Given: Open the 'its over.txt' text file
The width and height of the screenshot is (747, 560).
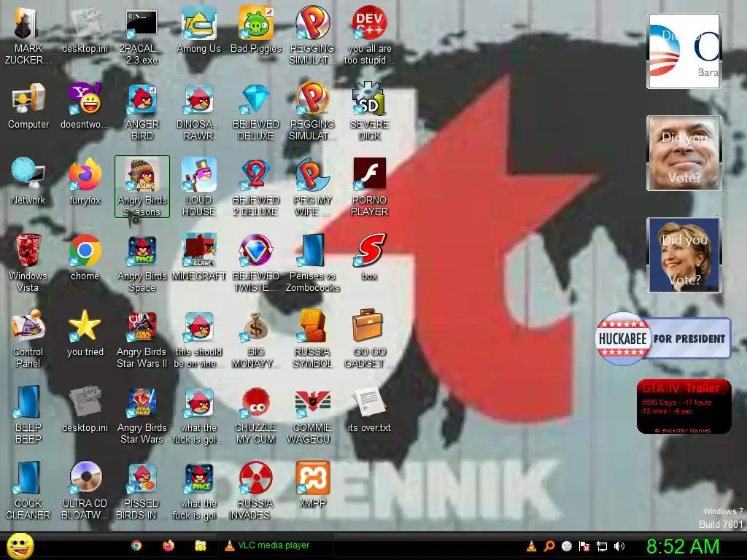Looking at the screenshot, I should pos(369,409).
